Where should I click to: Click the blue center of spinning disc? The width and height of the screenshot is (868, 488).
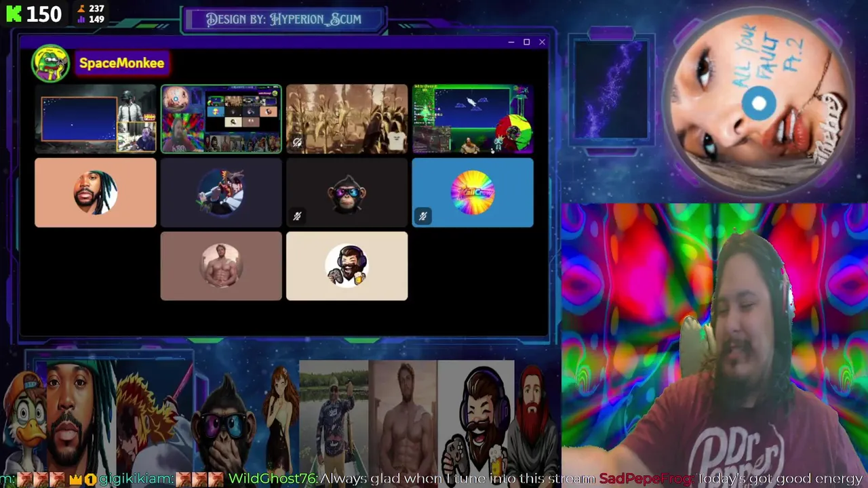click(759, 104)
